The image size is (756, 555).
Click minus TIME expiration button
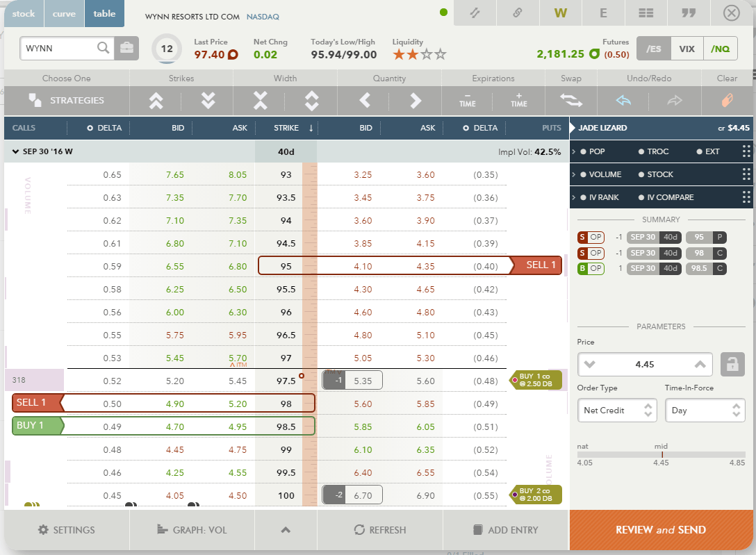coord(467,100)
